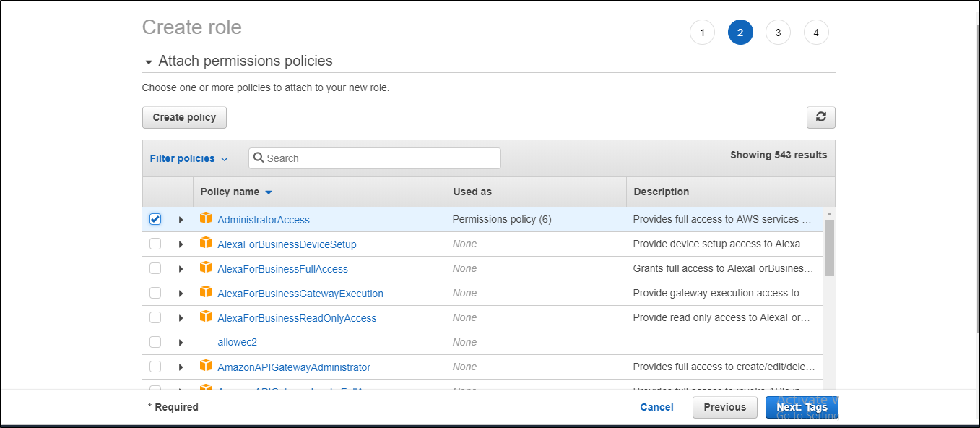Expand the allowec2 row arrow
This screenshot has width=980, height=428.
point(181,343)
